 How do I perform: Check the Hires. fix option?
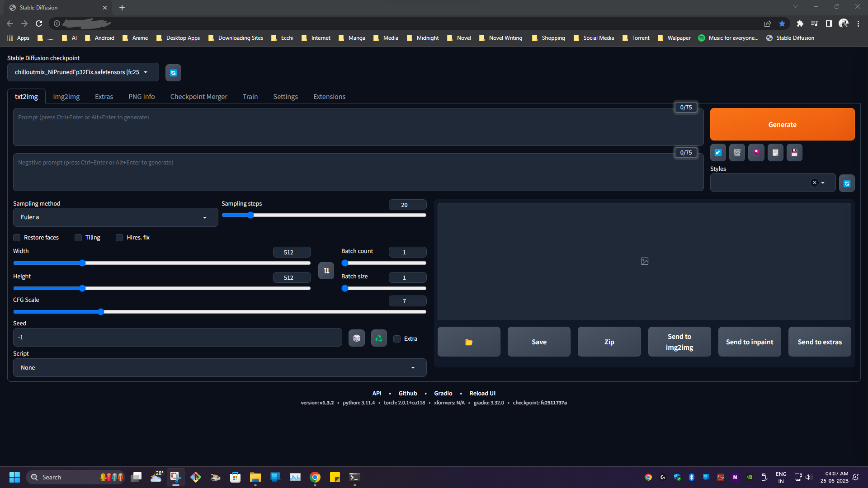(x=119, y=237)
